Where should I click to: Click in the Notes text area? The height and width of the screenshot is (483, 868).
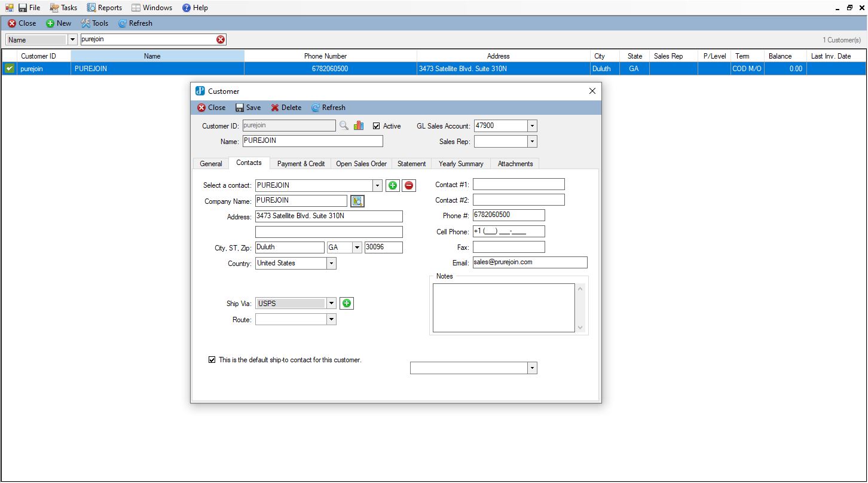504,308
